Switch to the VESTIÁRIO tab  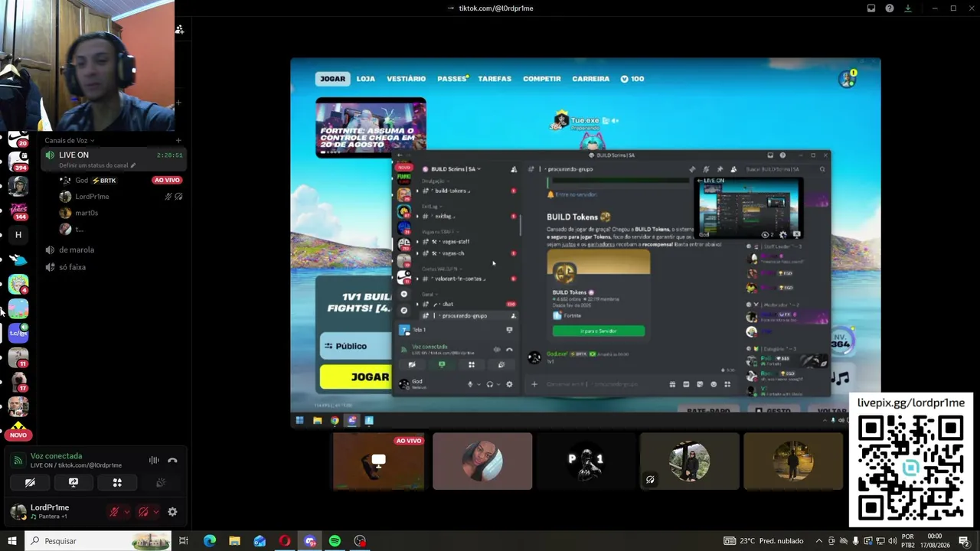pos(406,79)
